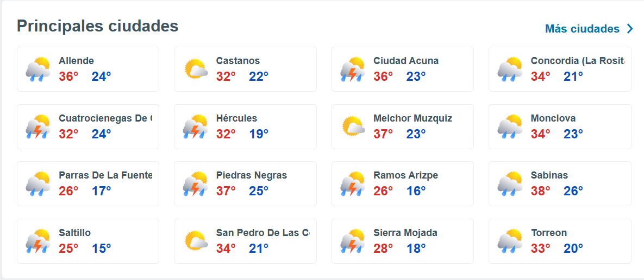The width and height of the screenshot is (644, 280).
Task: Click the 38° max temperature for Sabinas
Action: 540,191
